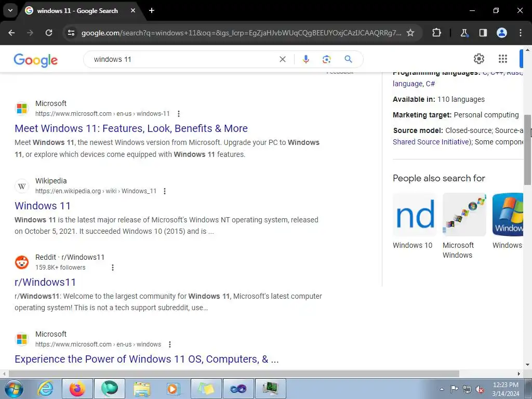The height and width of the screenshot is (399, 532).
Task: Open options for microsoft.com windows-11 result
Action: pos(179,114)
